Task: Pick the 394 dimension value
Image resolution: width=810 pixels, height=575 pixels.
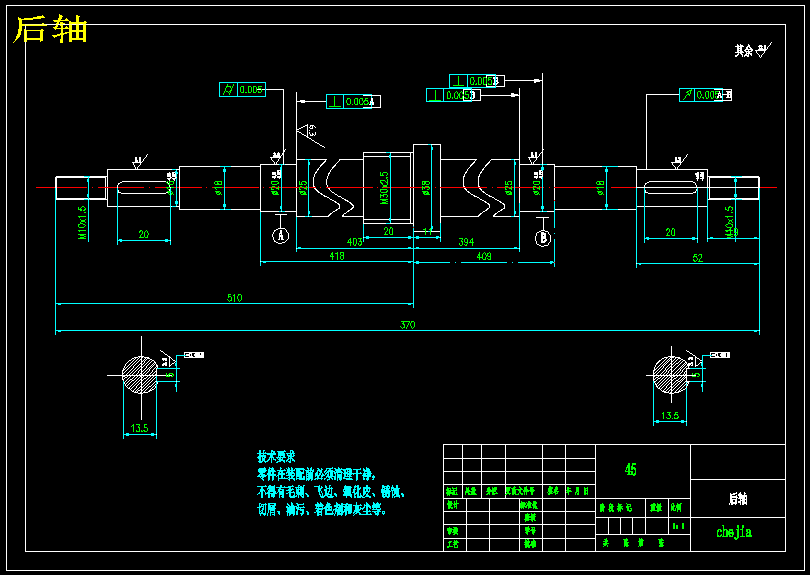Action: pyautogui.click(x=466, y=242)
